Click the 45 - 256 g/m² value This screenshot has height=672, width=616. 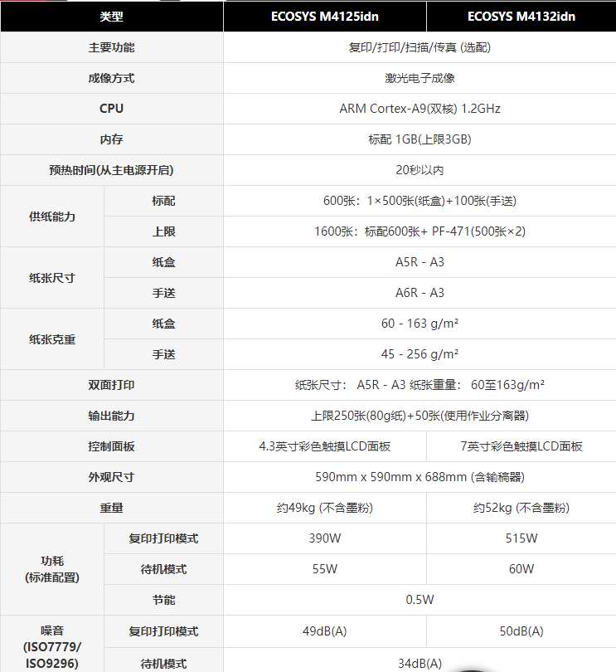pyautogui.click(x=420, y=354)
